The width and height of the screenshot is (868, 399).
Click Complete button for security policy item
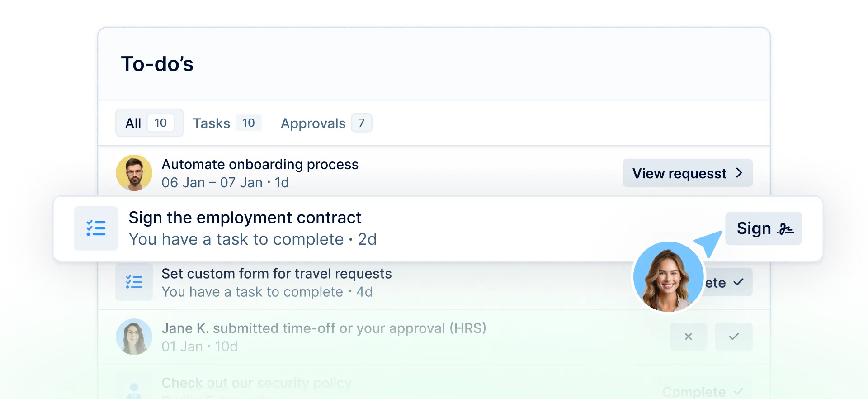702,391
